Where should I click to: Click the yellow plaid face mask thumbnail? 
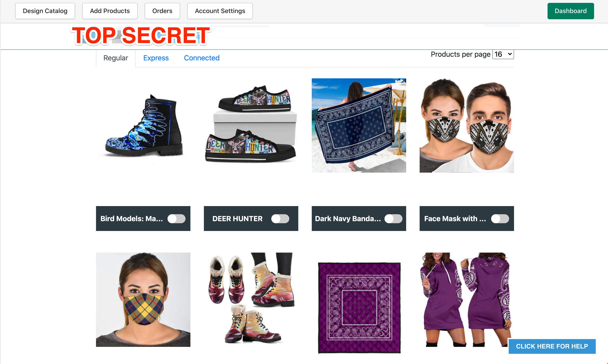[x=143, y=300]
